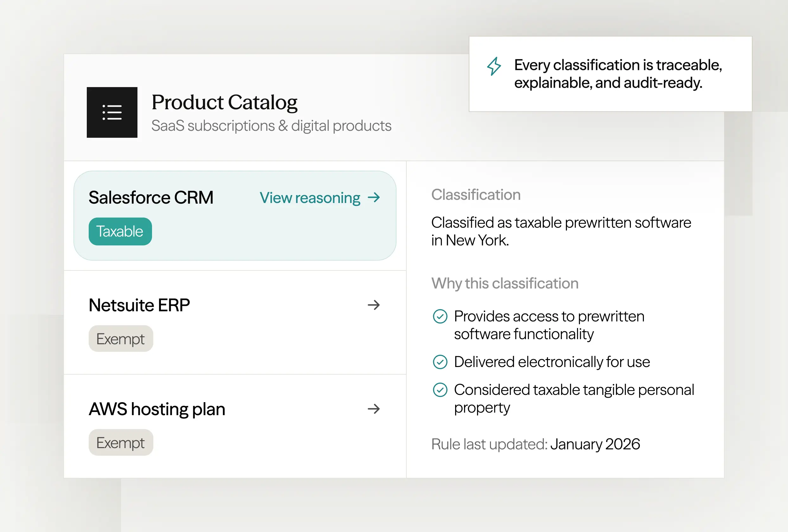
Task: Select the AWS hosting plan name
Action: point(157,409)
